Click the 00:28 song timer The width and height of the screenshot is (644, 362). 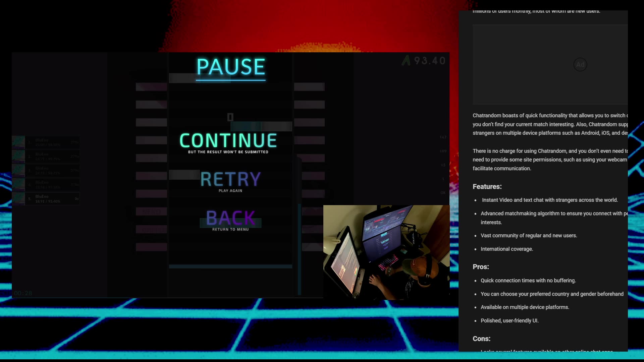point(23,293)
